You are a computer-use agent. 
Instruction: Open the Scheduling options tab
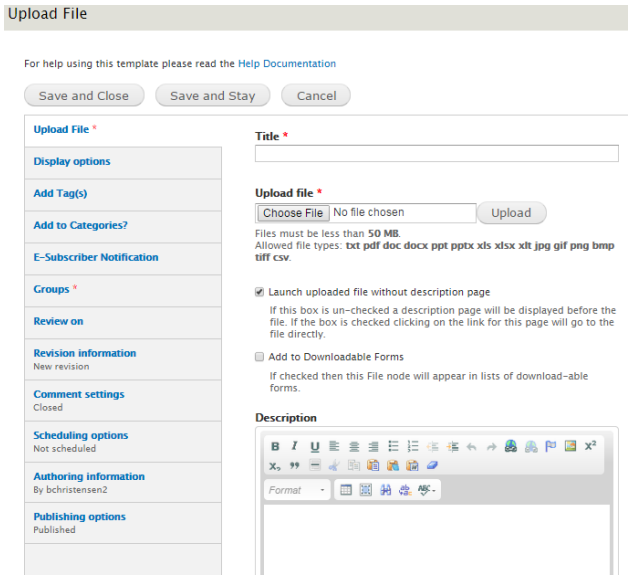pyautogui.click(x=123, y=442)
